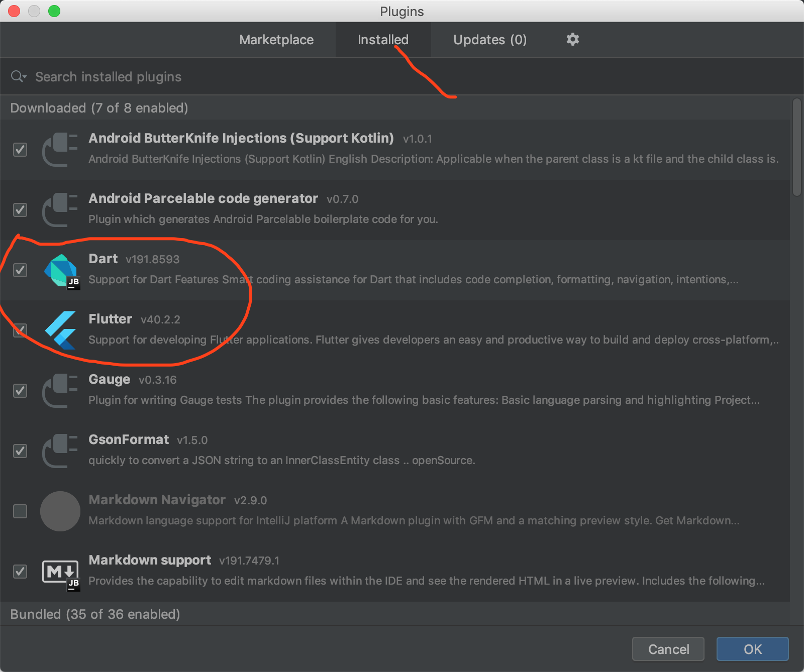This screenshot has width=804, height=672.
Task: Click the Flutter plugin logo
Action: pyautogui.click(x=61, y=330)
